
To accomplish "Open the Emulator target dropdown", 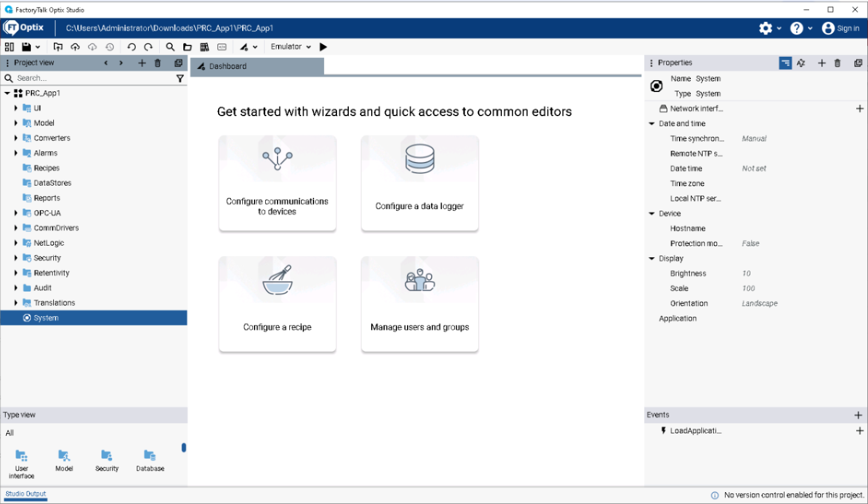I will 290,47.
